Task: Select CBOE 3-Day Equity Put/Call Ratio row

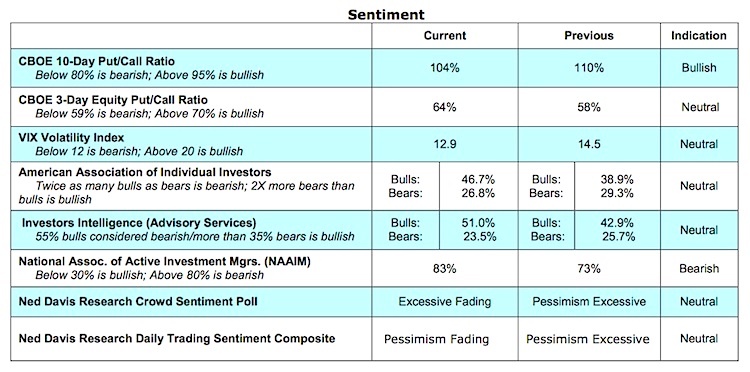Action: tap(375, 107)
